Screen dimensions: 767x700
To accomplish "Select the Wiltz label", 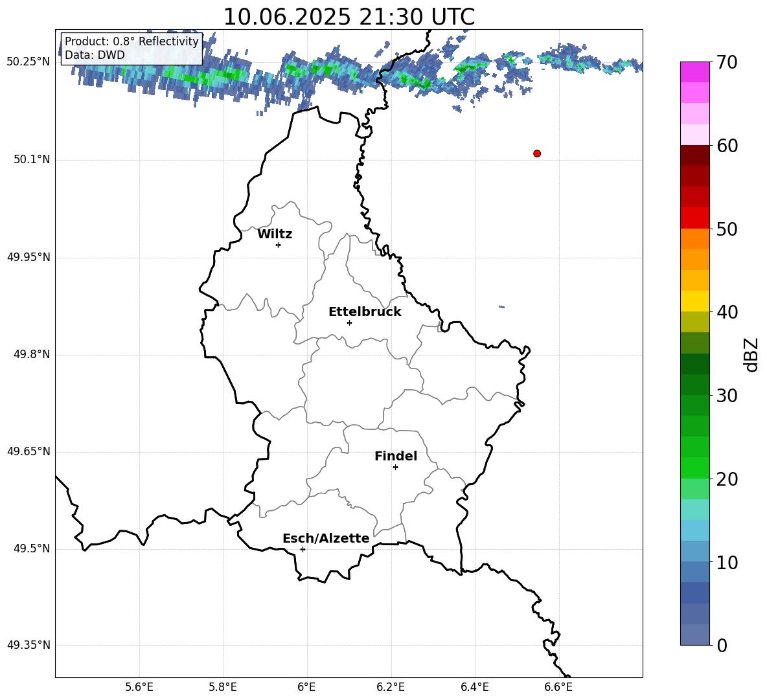I will point(275,234).
